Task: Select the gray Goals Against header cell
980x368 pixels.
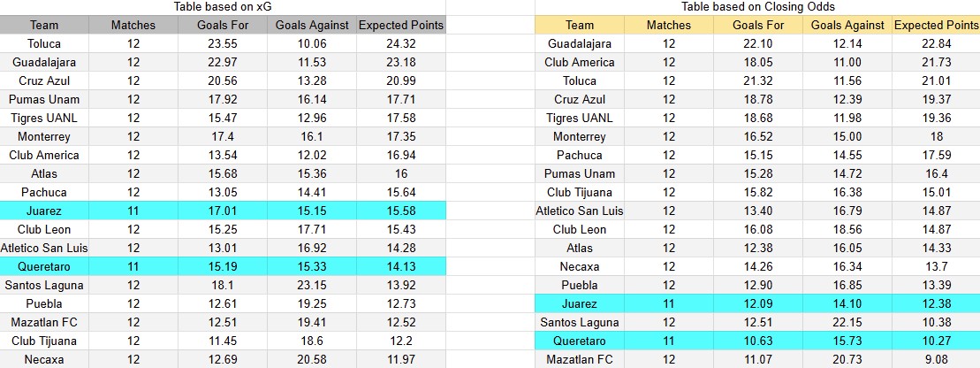Action: pos(312,25)
